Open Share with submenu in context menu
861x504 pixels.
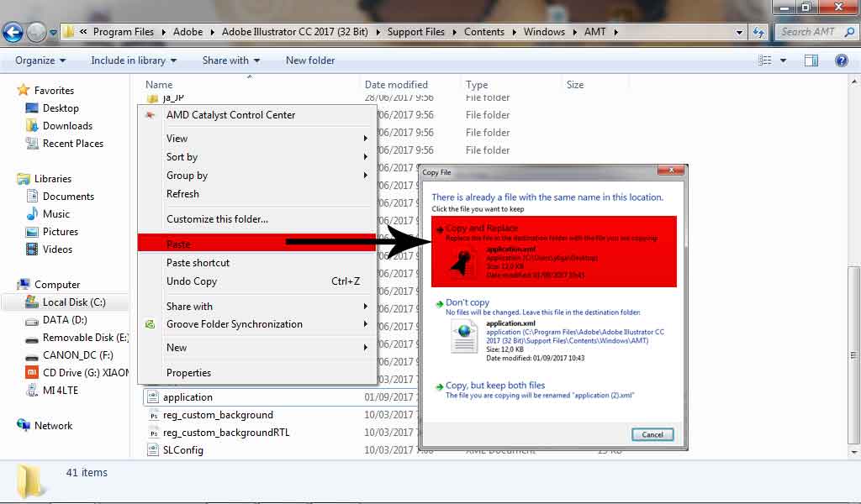click(256, 307)
